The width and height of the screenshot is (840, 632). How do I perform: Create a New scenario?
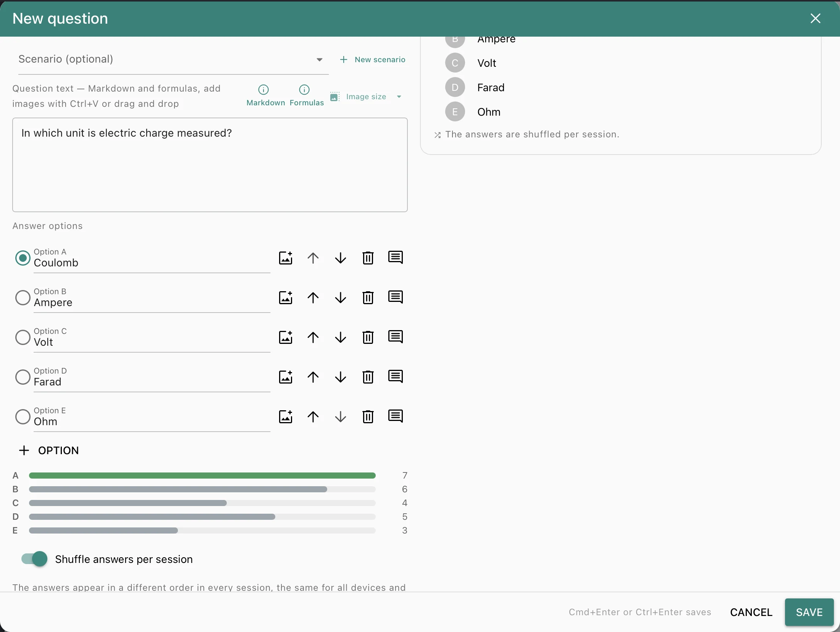point(373,60)
